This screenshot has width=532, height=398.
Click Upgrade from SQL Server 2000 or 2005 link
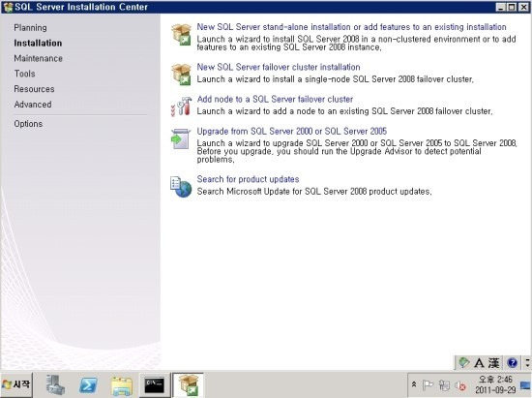point(292,131)
